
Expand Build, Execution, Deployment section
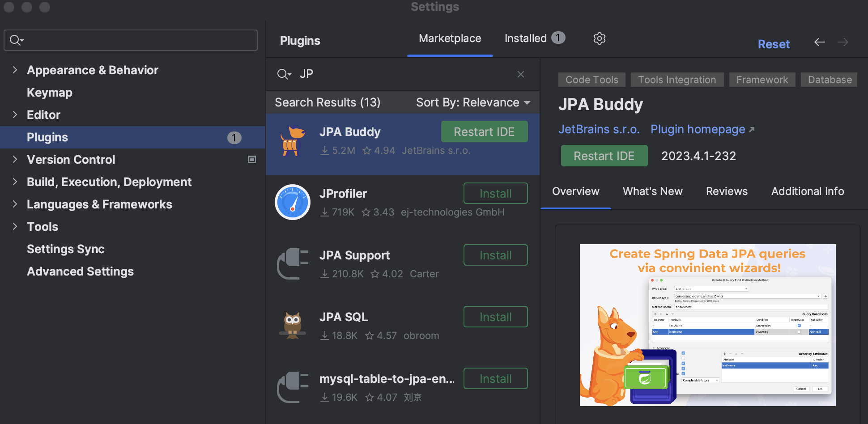(15, 182)
